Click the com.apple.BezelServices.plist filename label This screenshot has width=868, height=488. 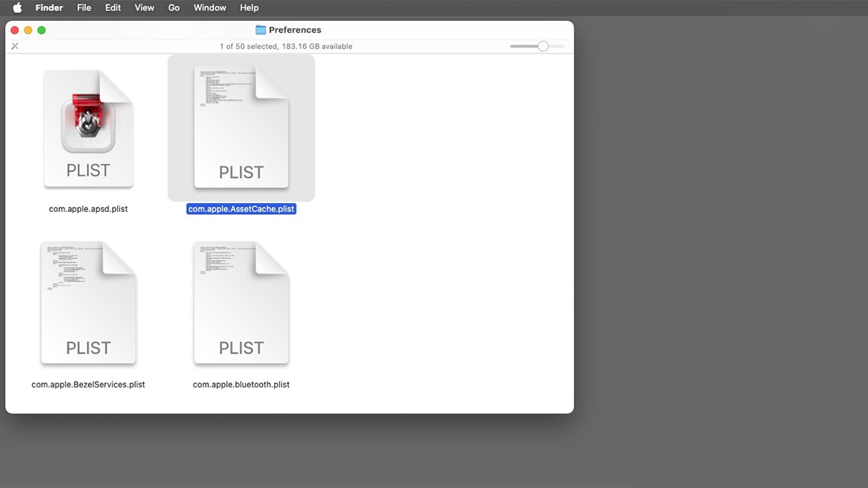click(x=88, y=385)
